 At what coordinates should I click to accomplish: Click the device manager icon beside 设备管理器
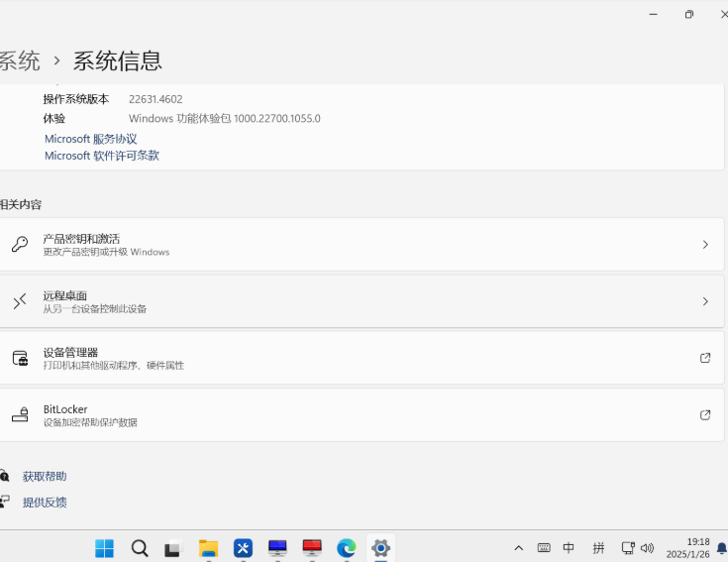point(20,358)
